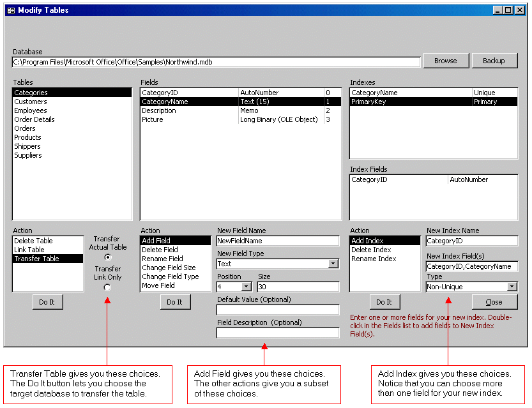Click the Browse button
The image size is (532, 408).
pyautogui.click(x=445, y=61)
